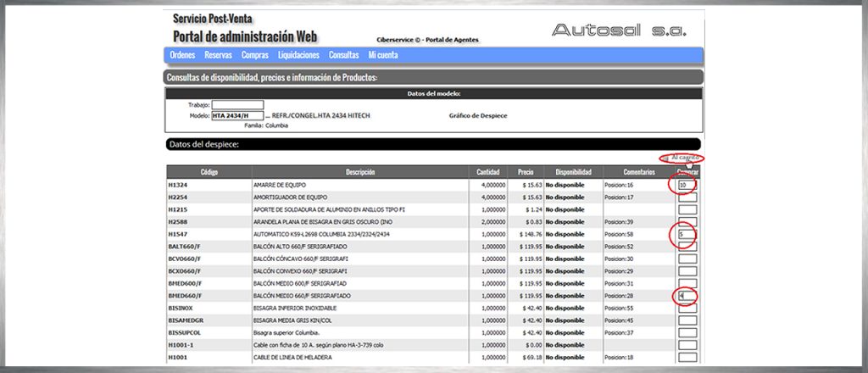This screenshot has height=373, width=868.
Task: Open the Liquidaciones menu
Action: [298, 55]
